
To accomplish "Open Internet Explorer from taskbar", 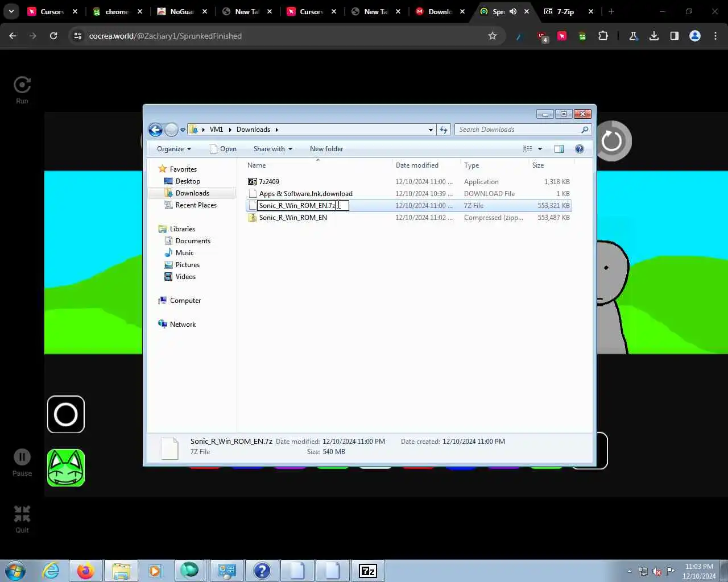I will tap(51, 571).
